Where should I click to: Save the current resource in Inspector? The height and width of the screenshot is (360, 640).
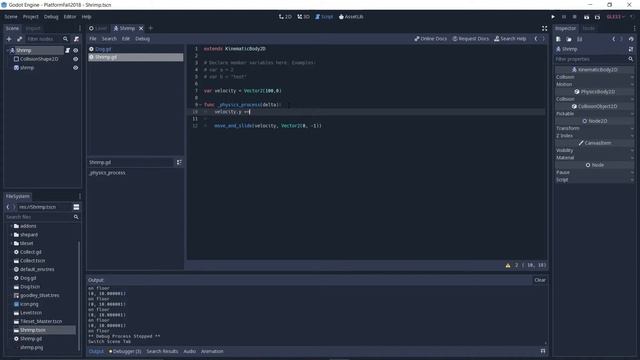click(580, 39)
